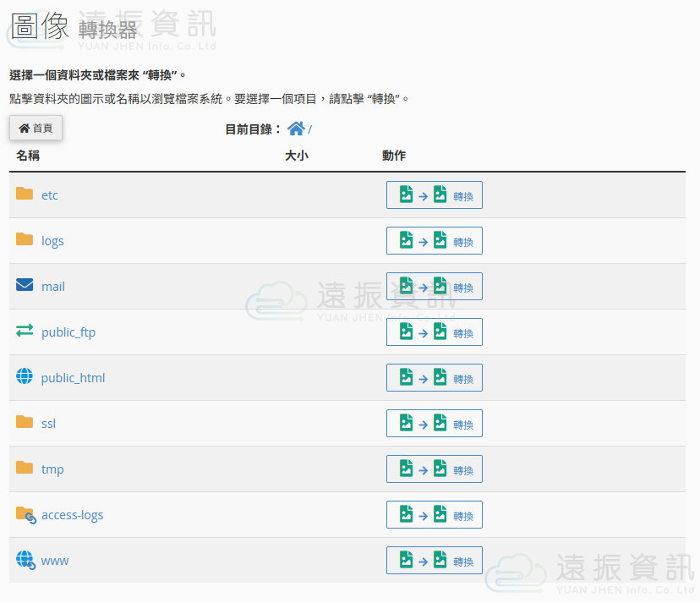This screenshot has width=700, height=603.
Task: Click the tmp folder icon
Action: (25, 469)
